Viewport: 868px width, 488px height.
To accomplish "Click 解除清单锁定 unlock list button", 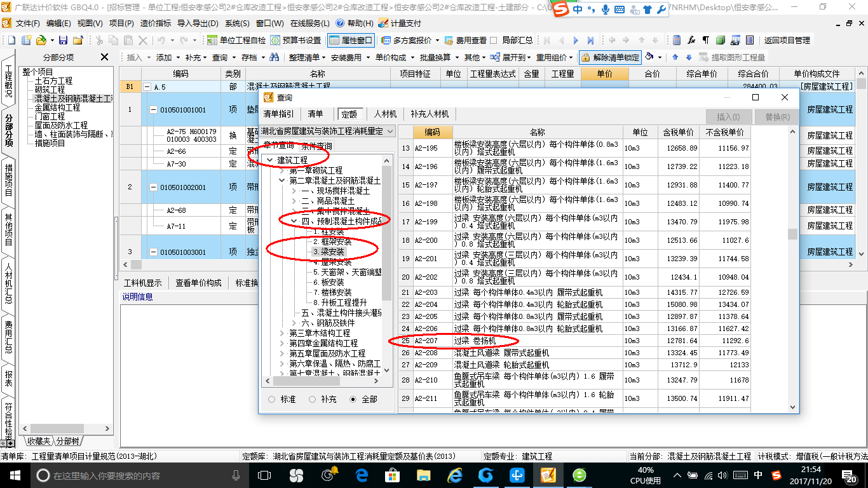I will 611,57.
